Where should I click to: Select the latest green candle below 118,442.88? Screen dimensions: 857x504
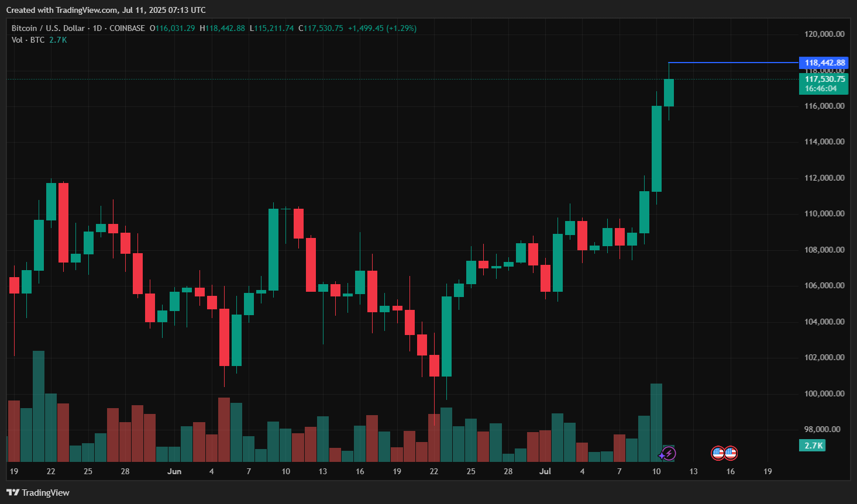(669, 92)
